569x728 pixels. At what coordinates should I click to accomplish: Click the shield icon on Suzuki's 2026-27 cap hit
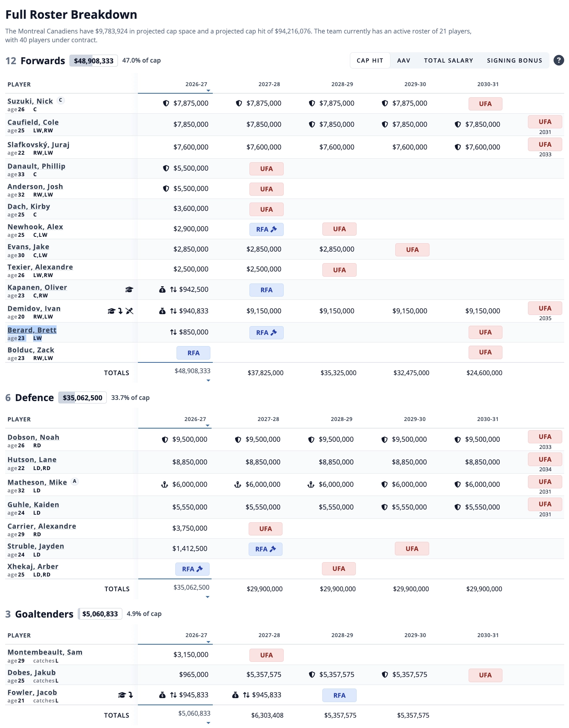click(166, 103)
